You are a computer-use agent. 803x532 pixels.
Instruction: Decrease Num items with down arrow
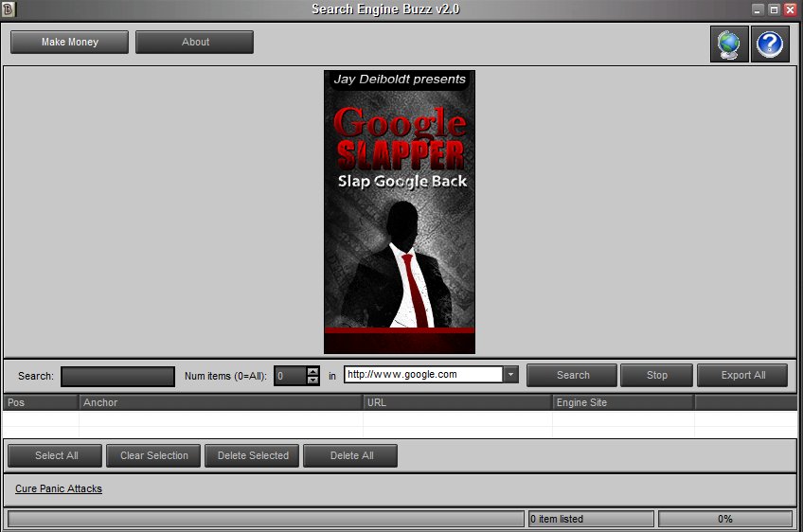(312, 381)
